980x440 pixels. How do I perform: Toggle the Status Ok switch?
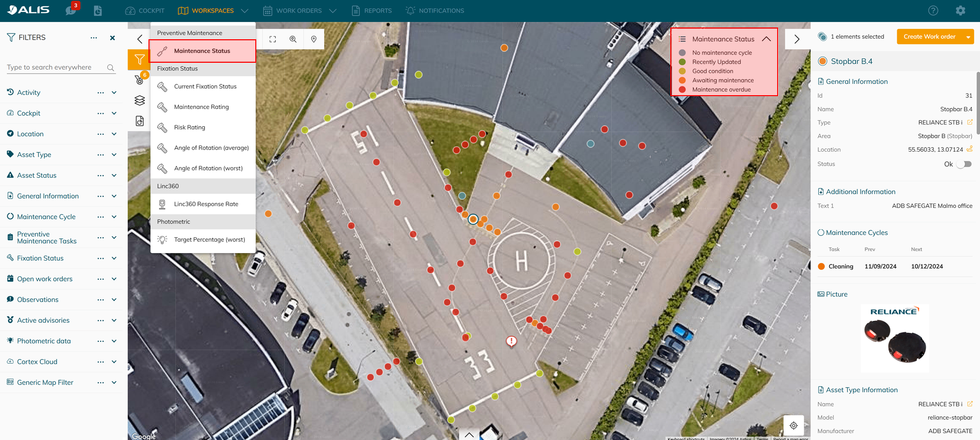tap(964, 164)
